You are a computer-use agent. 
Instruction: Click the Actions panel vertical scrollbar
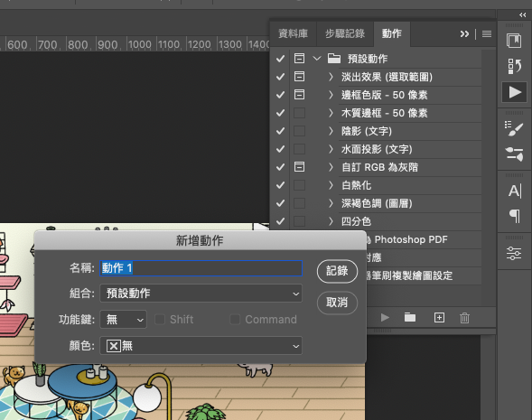(x=489, y=177)
